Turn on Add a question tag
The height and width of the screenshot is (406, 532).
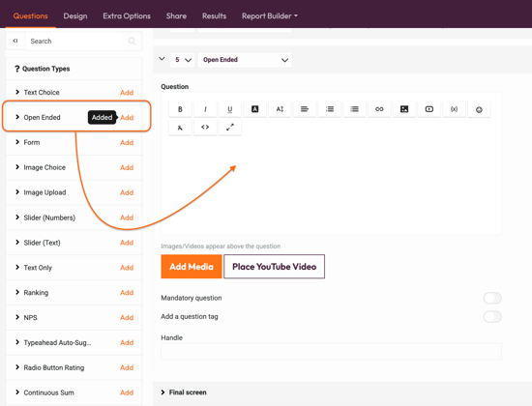click(x=492, y=317)
